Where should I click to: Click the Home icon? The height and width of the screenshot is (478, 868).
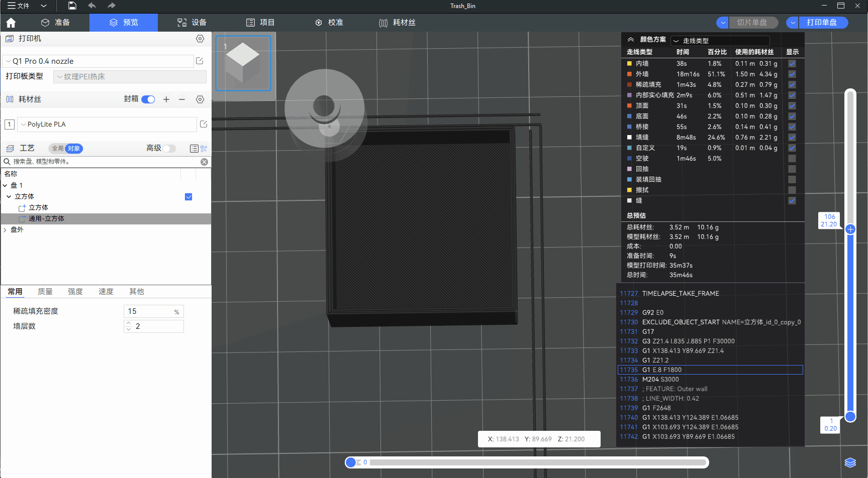point(11,23)
